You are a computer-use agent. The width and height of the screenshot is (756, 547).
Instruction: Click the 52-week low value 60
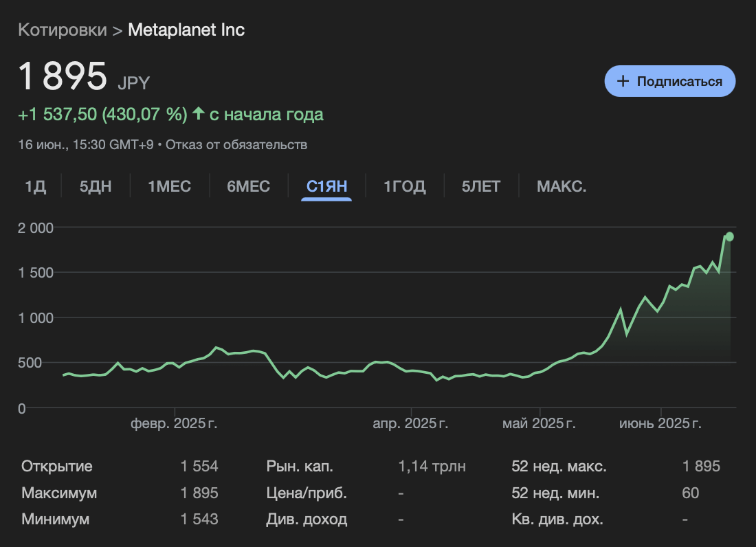(691, 493)
